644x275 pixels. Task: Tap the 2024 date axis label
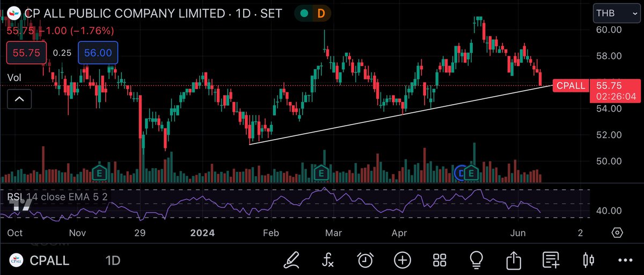click(202, 233)
